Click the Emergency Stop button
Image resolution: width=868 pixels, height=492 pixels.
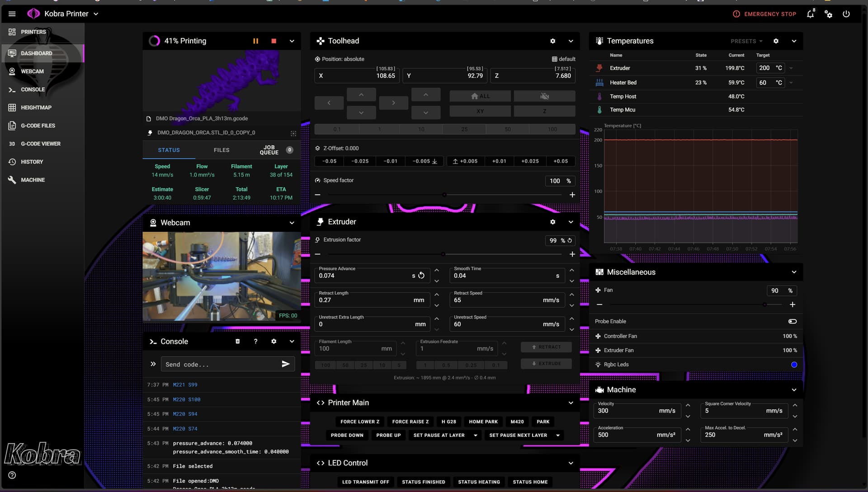click(764, 14)
